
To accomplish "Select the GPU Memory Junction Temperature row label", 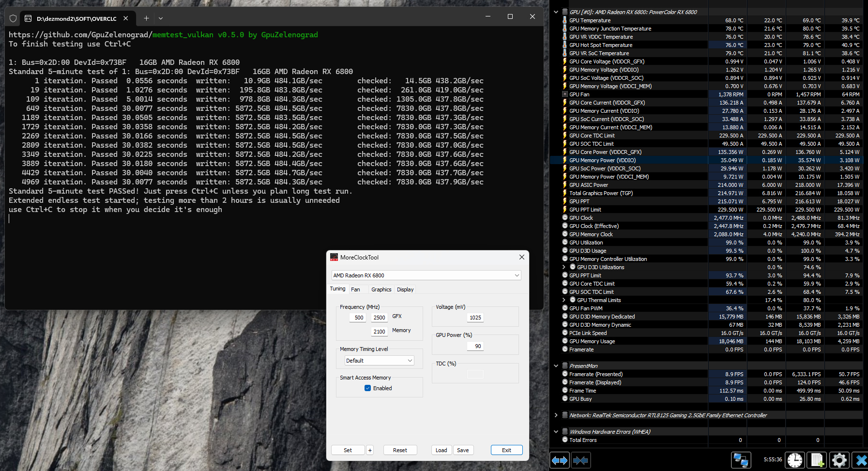I will 610,29.
